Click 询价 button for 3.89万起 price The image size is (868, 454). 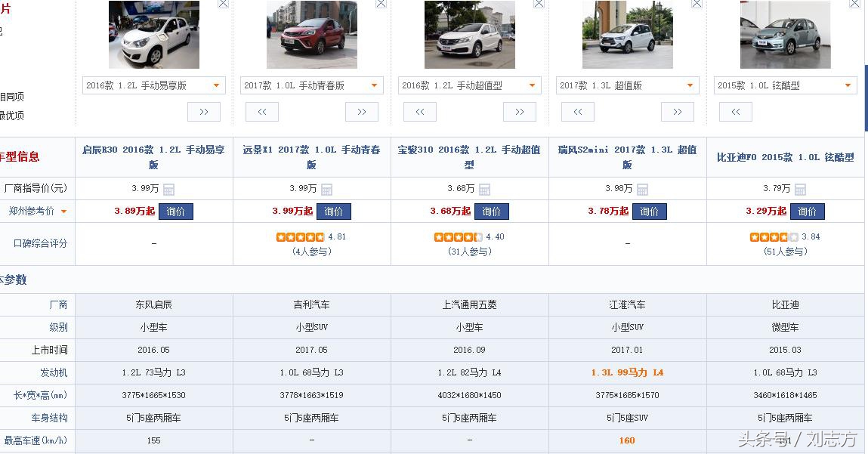[175, 212]
